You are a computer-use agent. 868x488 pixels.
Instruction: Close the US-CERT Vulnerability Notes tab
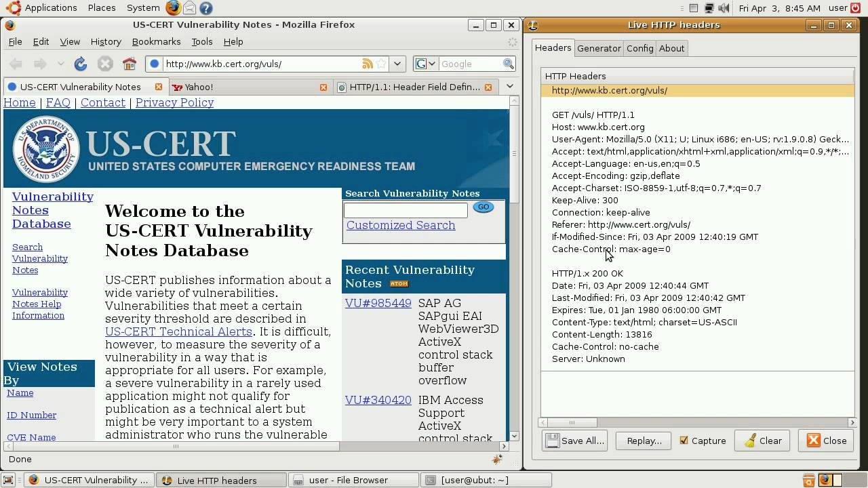159,87
